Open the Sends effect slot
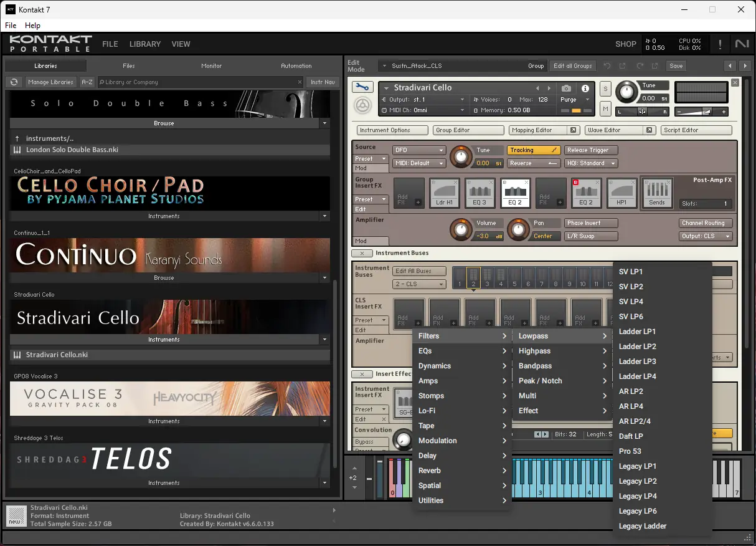756x546 pixels. (x=657, y=194)
